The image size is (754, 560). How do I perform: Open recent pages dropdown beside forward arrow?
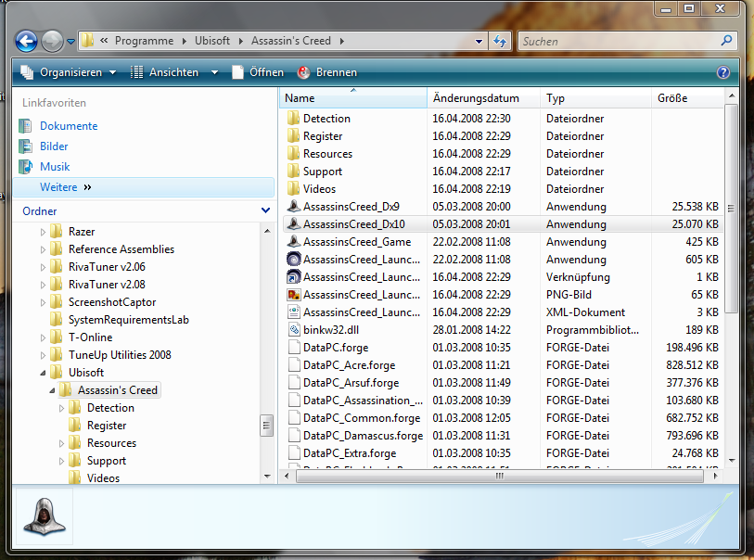[70, 42]
